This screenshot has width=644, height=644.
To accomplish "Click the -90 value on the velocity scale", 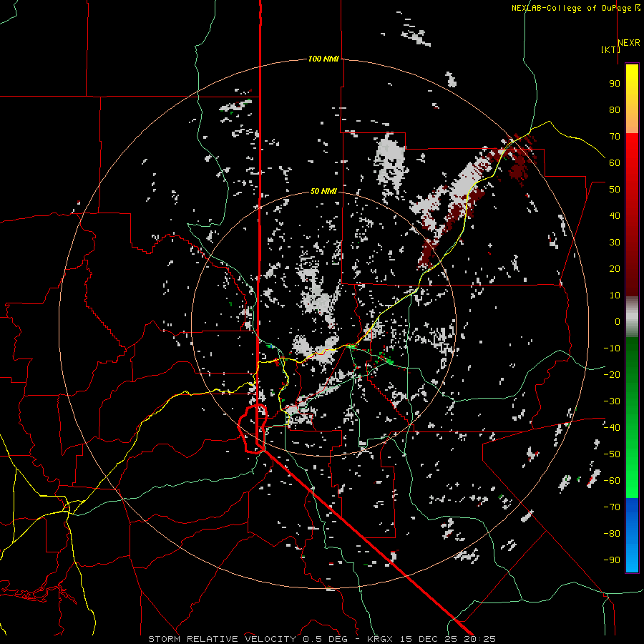I will (x=612, y=560).
